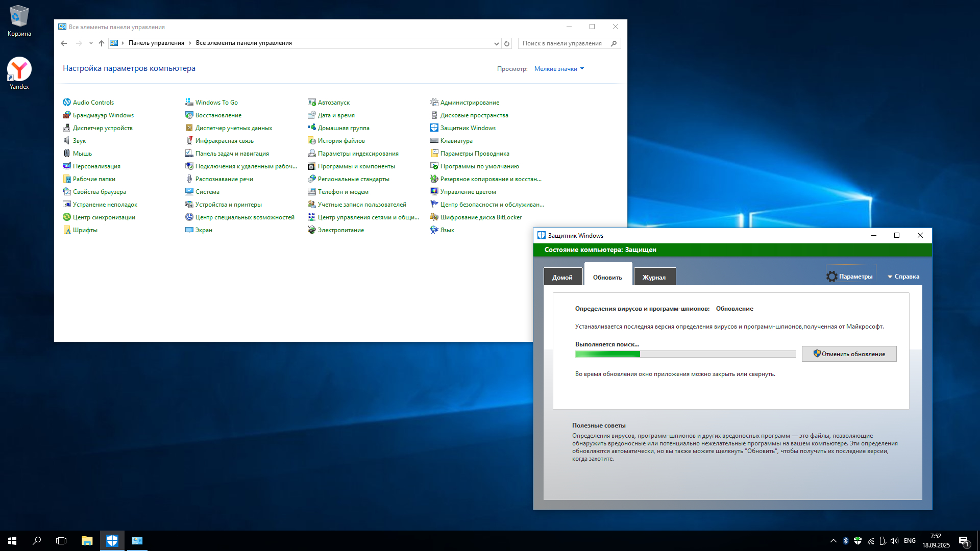Open Диспетчер устройств item
Image resolution: width=980 pixels, height=551 pixels.
[x=103, y=128]
